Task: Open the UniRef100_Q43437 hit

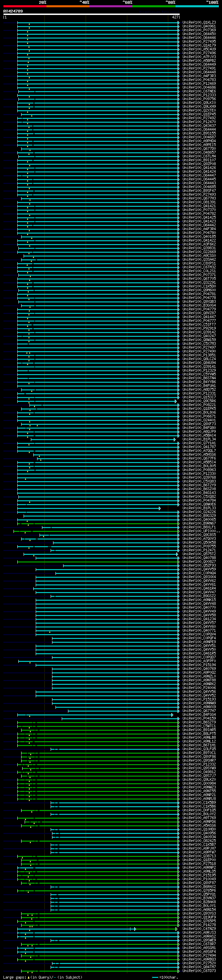Action: 199,125
